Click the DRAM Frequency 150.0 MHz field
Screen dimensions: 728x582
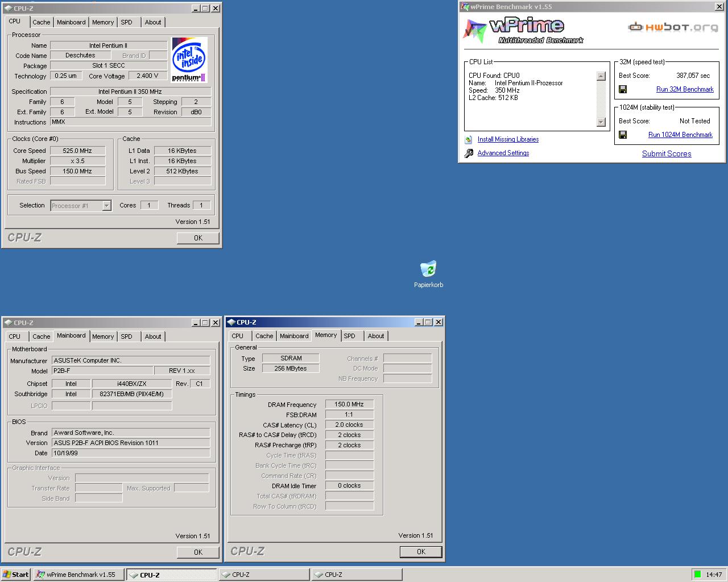(349, 404)
